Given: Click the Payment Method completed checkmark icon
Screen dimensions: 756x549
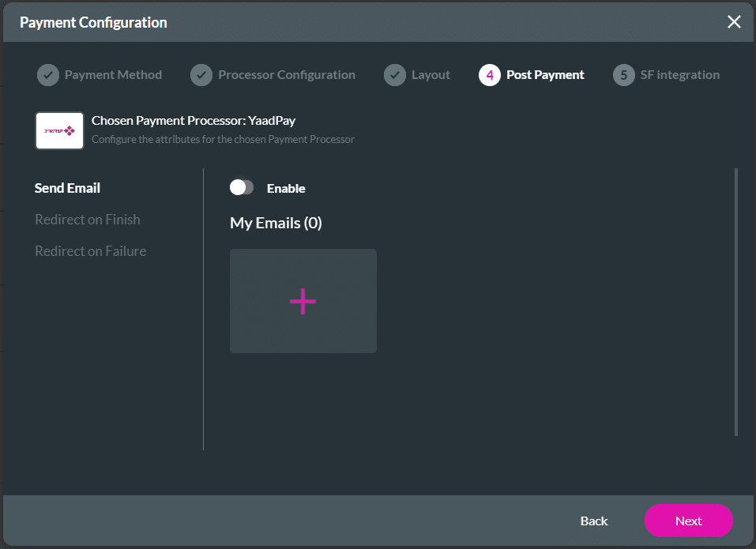Looking at the screenshot, I should (x=47, y=74).
